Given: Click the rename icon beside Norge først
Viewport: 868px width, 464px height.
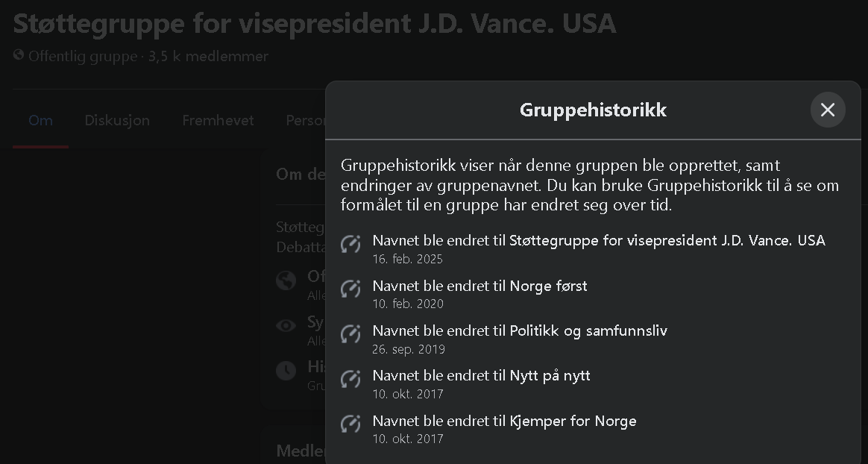Looking at the screenshot, I should tap(350, 289).
